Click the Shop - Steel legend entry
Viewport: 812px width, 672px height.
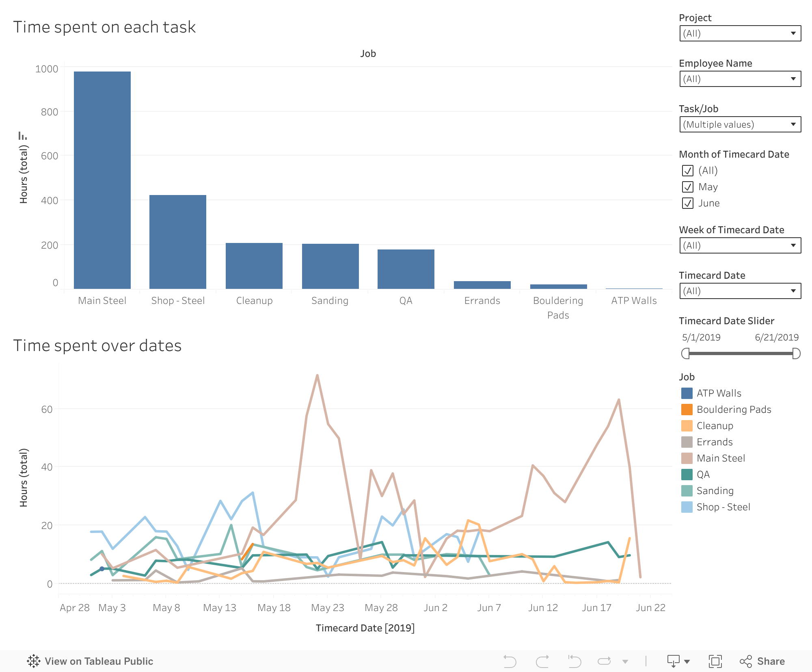tap(723, 507)
